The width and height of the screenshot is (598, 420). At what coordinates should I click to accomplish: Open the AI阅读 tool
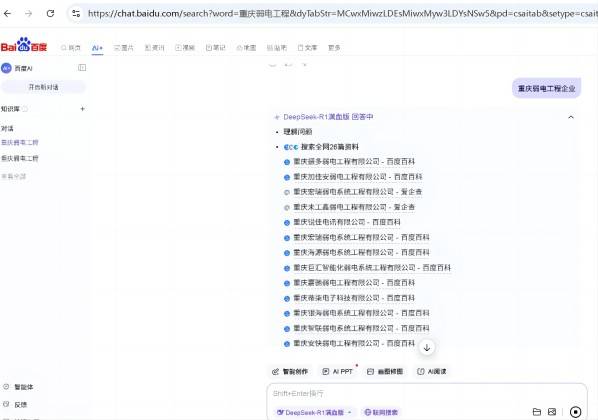pyautogui.click(x=432, y=372)
